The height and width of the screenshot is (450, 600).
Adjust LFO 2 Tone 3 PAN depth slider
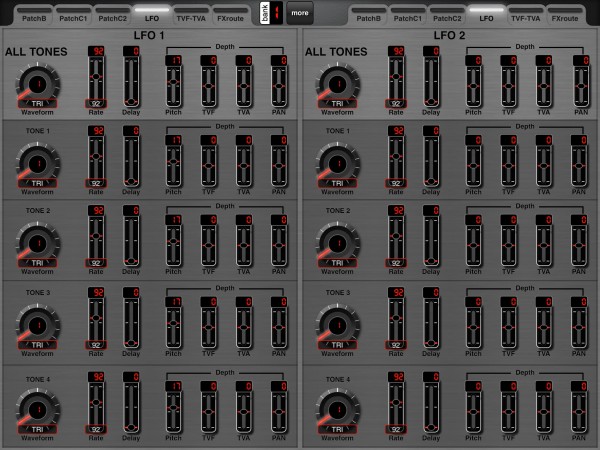click(x=579, y=328)
